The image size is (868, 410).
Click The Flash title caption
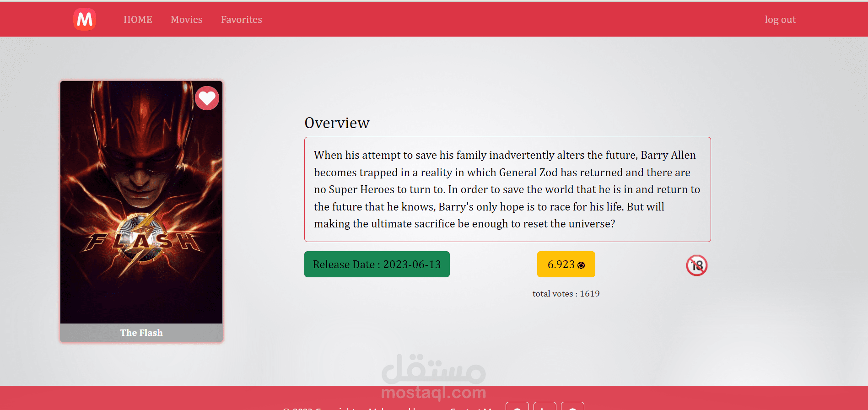point(141,333)
